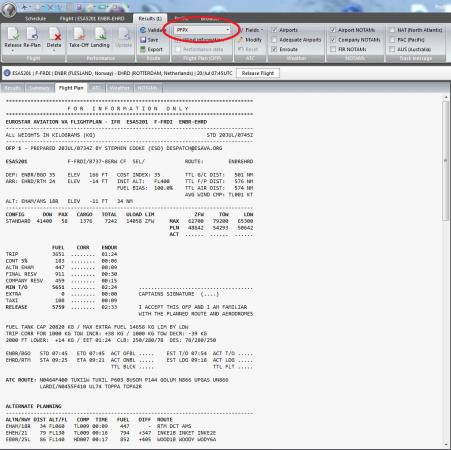Toggle Company NOTAMs checkbox
451x450 pixels.
pyautogui.click(x=333, y=40)
